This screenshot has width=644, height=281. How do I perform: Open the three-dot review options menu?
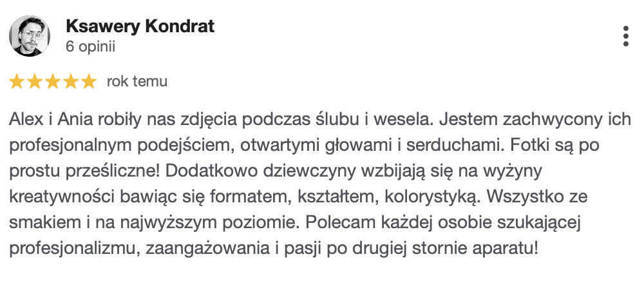(x=625, y=36)
